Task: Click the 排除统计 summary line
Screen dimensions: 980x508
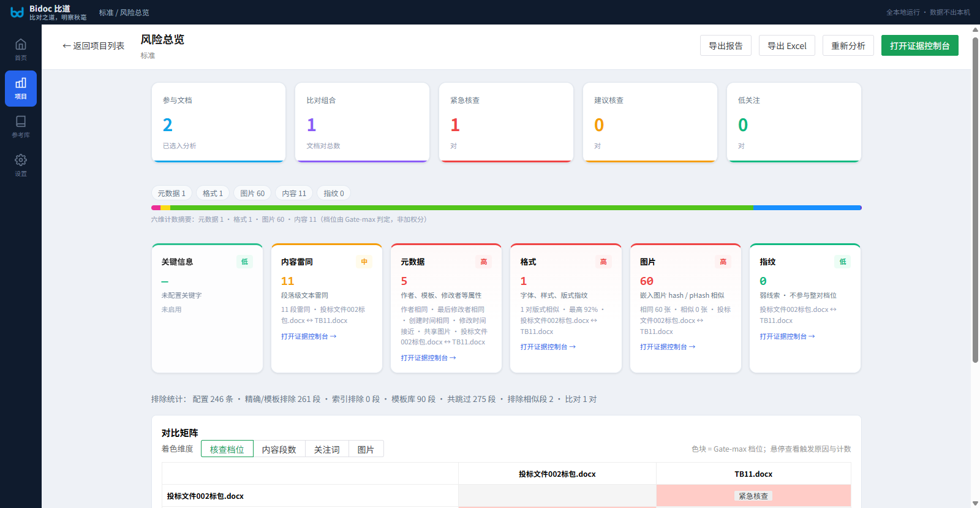Action: tap(374, 399)
